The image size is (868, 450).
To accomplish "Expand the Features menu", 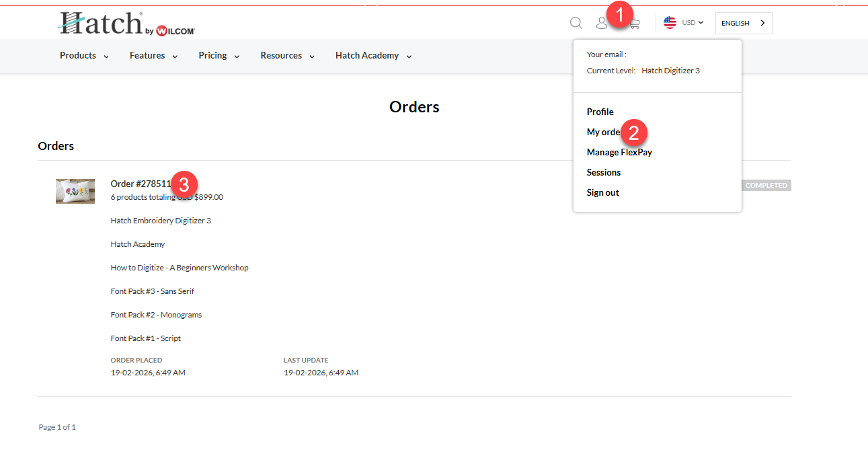I will (153, 56).
